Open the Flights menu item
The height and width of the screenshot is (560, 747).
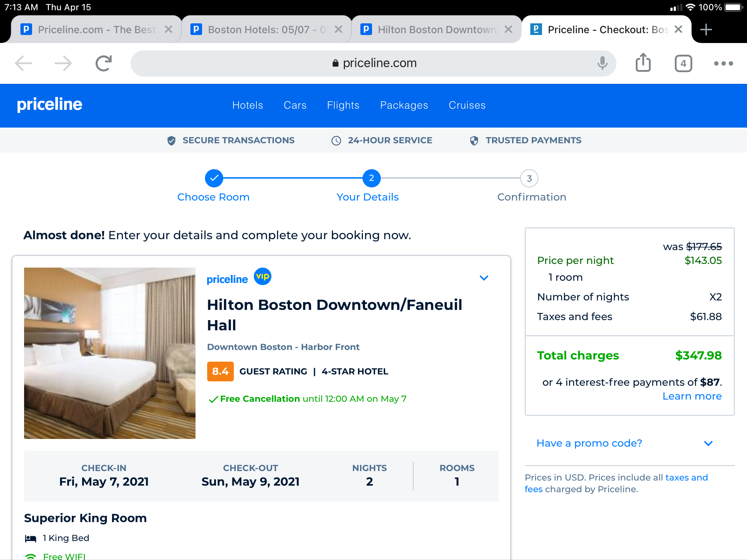pyautogui.click(x=343, y=105)
